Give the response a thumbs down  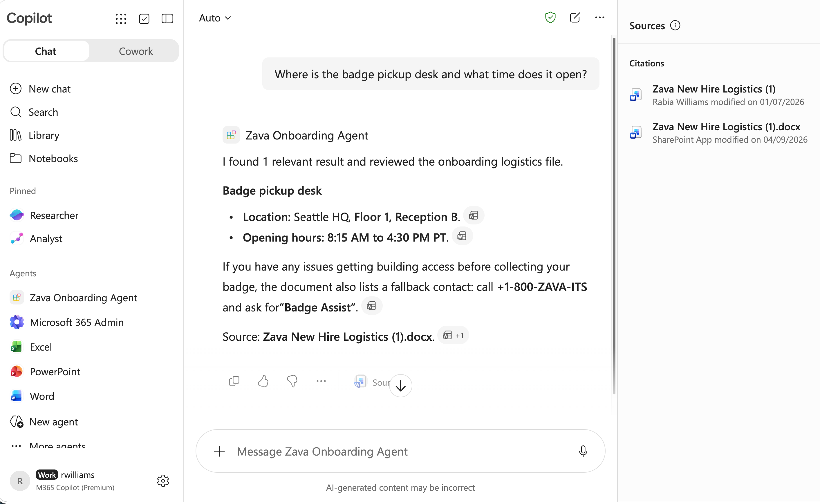pyautogui.click(x=292, y=381)
